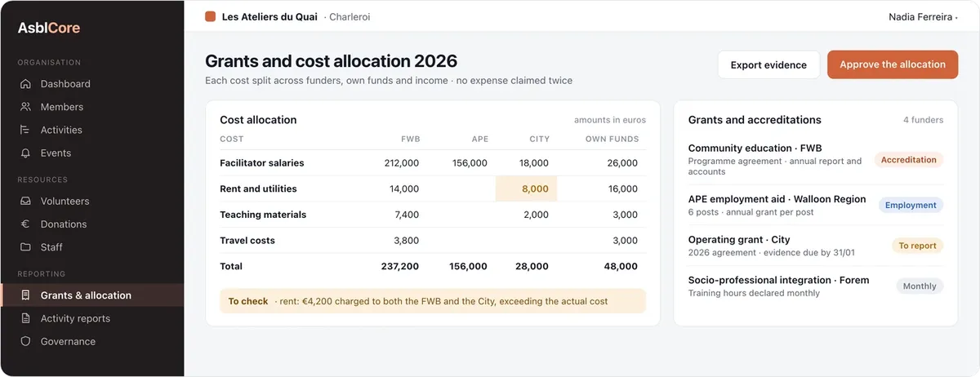
Task: Select Grants & allocation menu item
Action: [91, 295]
